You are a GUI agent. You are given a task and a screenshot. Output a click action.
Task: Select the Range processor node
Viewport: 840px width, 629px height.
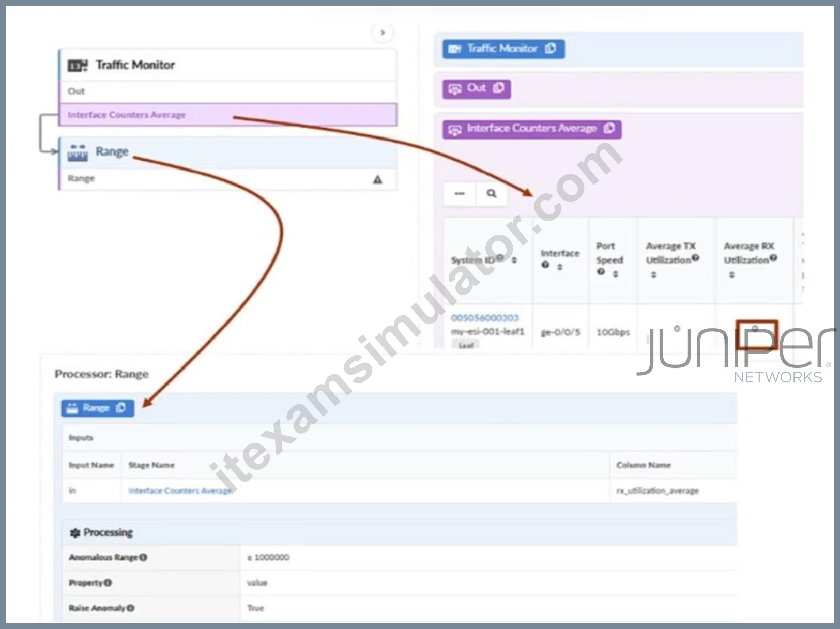pos(228,152)
